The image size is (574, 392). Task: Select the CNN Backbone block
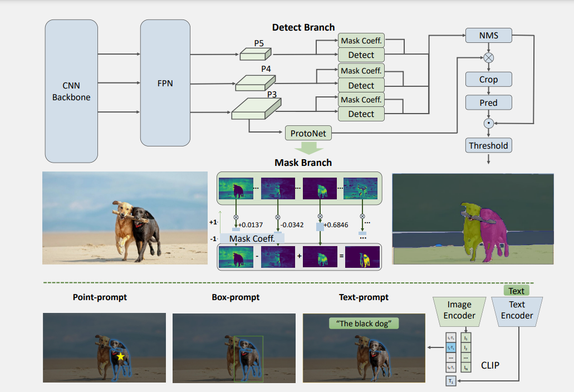[71, 91]
